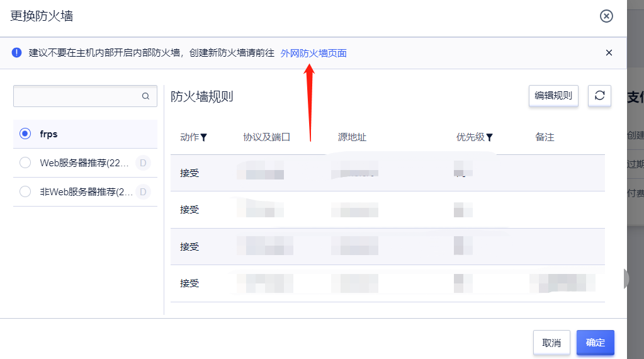
Task: Select the frps firewall radio button
Action: (25, 134)
